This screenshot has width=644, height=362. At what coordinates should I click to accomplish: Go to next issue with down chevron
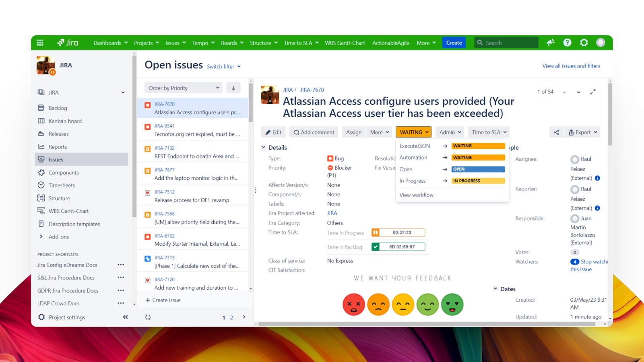578,92
